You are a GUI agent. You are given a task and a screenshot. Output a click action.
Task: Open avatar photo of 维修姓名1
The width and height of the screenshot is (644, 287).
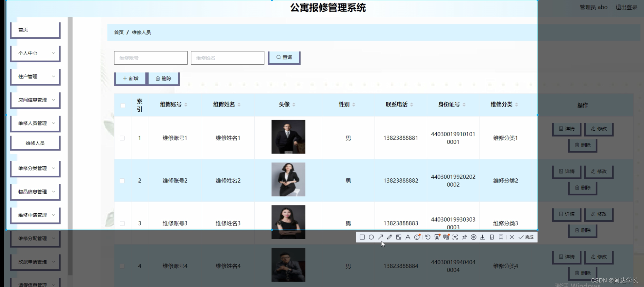288,137
